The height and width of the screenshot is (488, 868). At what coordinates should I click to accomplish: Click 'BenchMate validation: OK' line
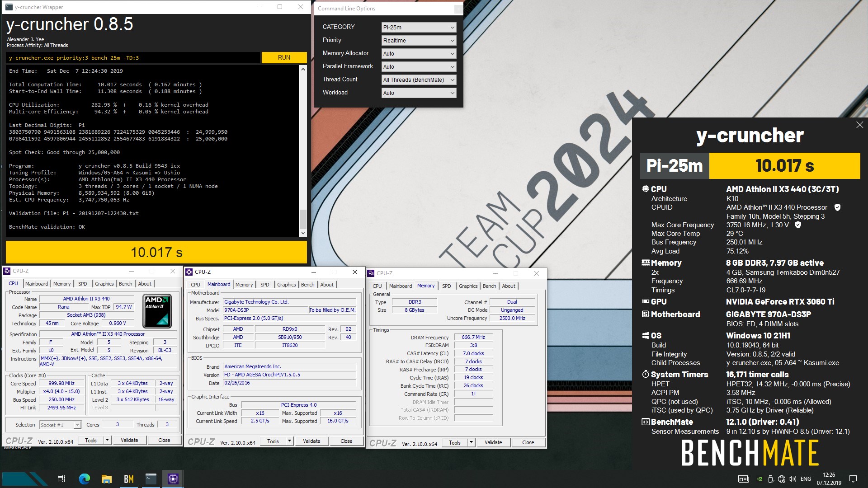click(x=47, y=227)
